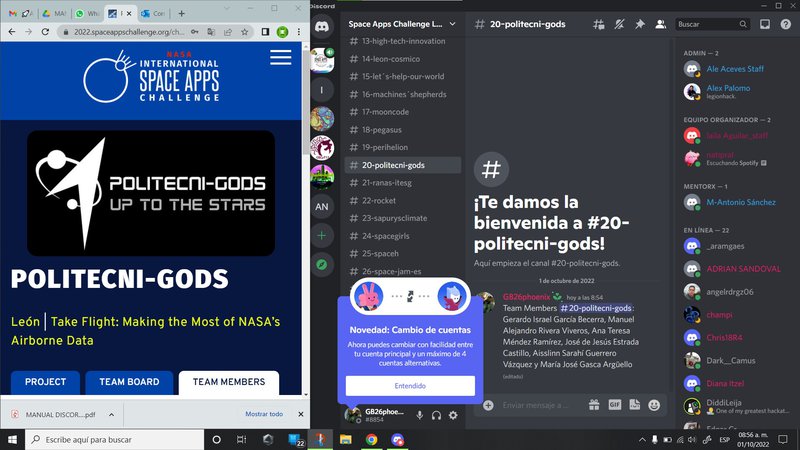Open the emoji picker smiley icon
This screenshot has height=450, width=800.
(x=654, y=406)
